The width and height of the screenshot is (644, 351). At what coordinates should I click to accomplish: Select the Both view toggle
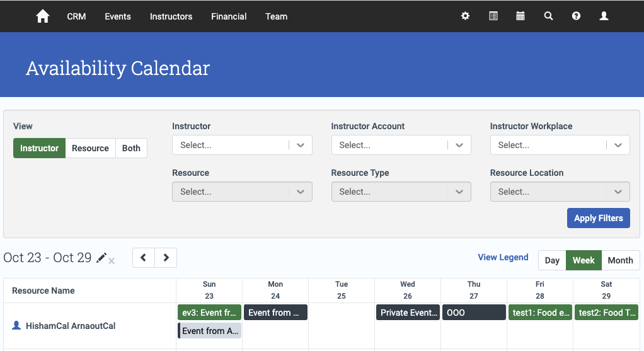pyautogui.click(x=131, y=148)
